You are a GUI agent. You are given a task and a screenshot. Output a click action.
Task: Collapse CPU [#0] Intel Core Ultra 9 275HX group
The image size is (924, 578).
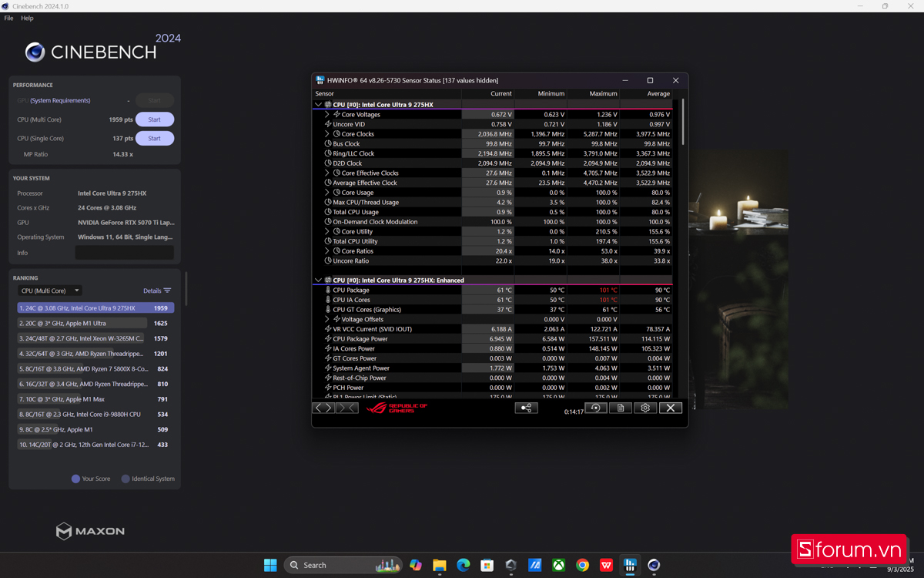(318, 105)
